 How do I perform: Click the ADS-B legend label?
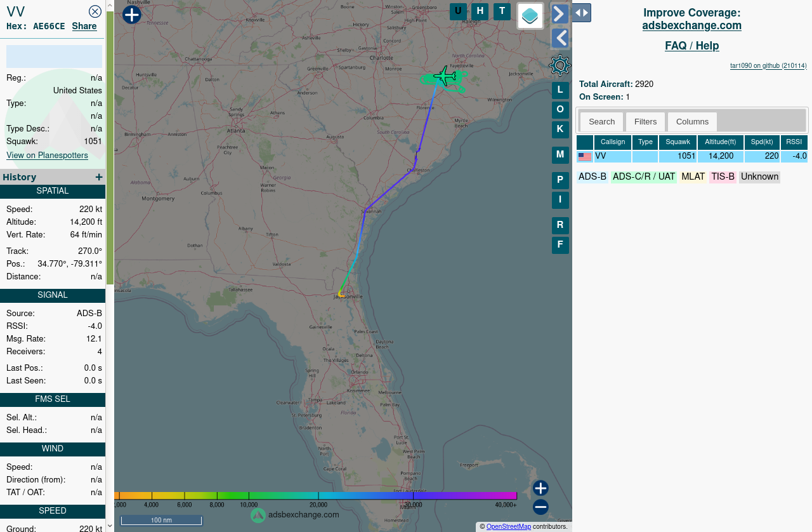[593, 177]
